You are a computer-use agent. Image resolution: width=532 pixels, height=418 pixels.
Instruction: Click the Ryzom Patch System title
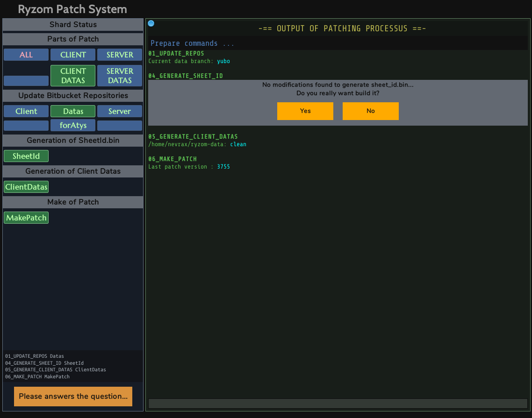(72, 9)
